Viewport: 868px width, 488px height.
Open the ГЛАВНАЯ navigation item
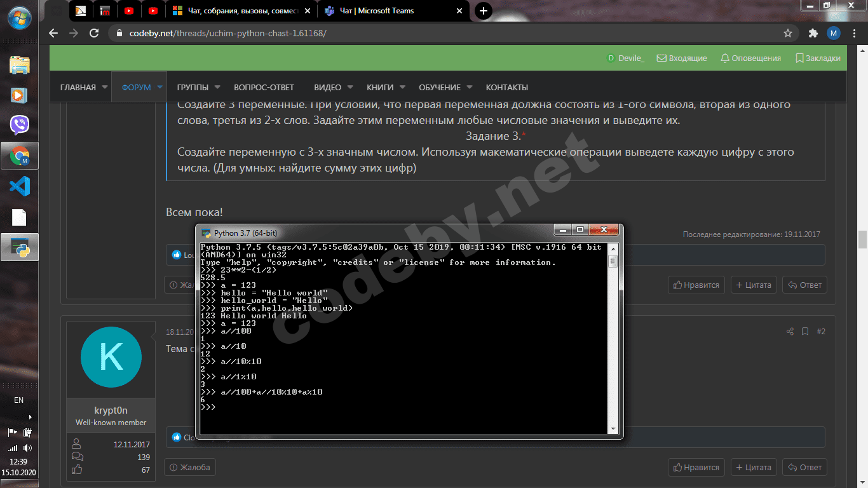click(x=78, y=87)
